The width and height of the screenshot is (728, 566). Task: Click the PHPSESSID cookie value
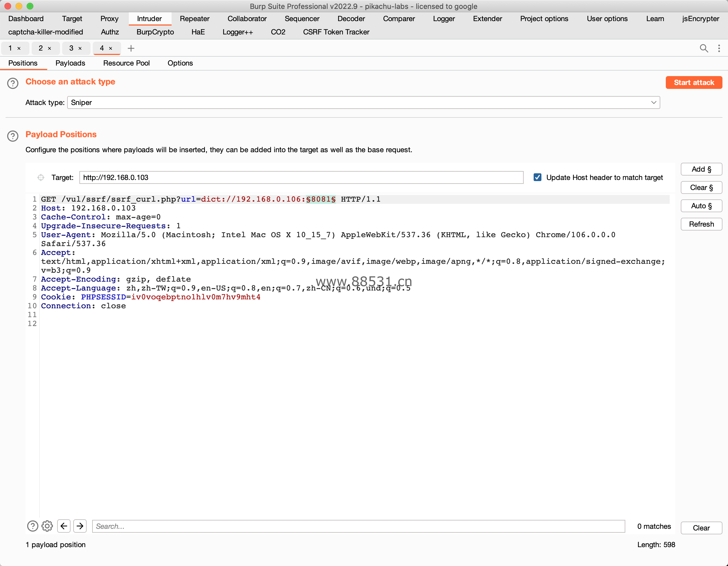click(196, 297)
